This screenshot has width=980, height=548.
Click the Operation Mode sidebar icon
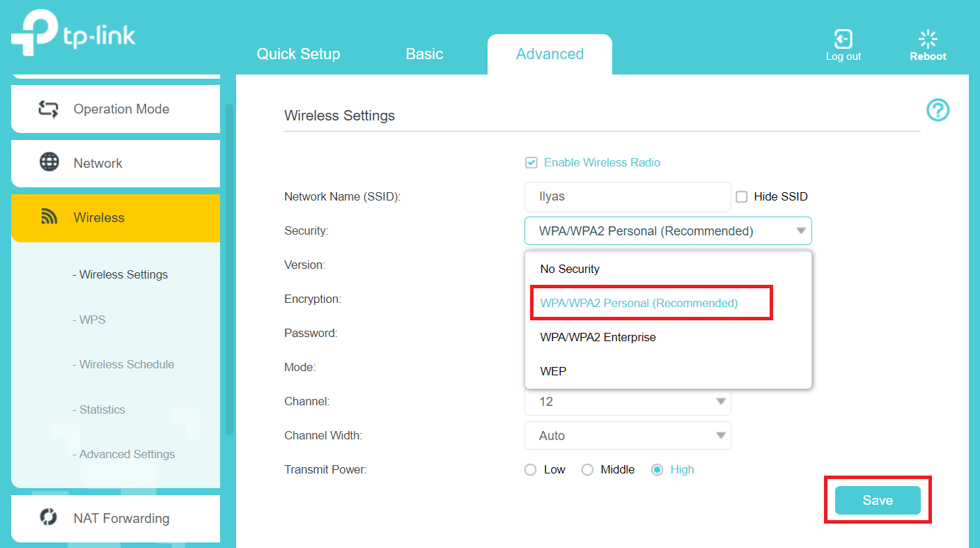click(49, 109)
